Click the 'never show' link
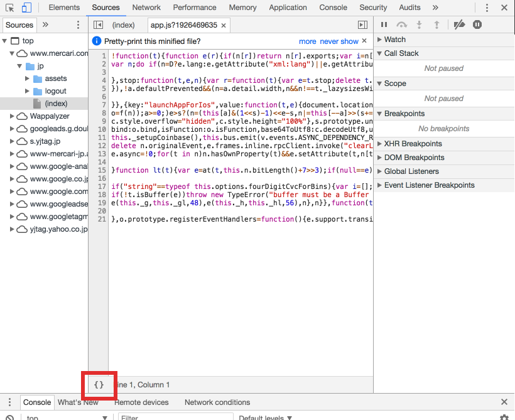The image size is (515, 420). (339, 41)
